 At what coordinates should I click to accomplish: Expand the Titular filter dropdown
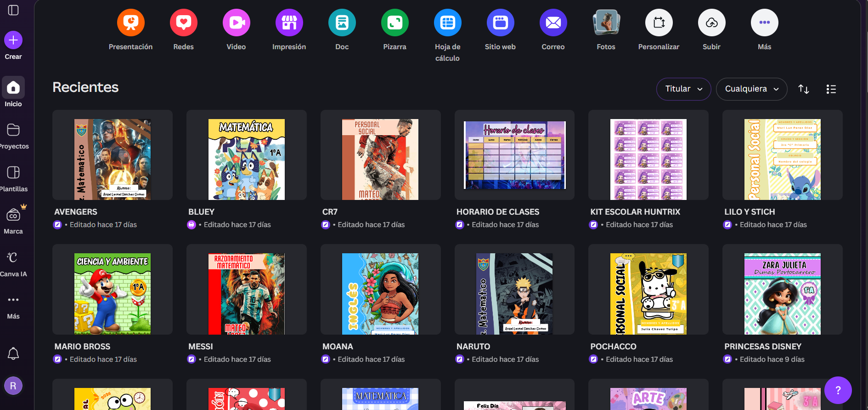click(x=684, y=89)
